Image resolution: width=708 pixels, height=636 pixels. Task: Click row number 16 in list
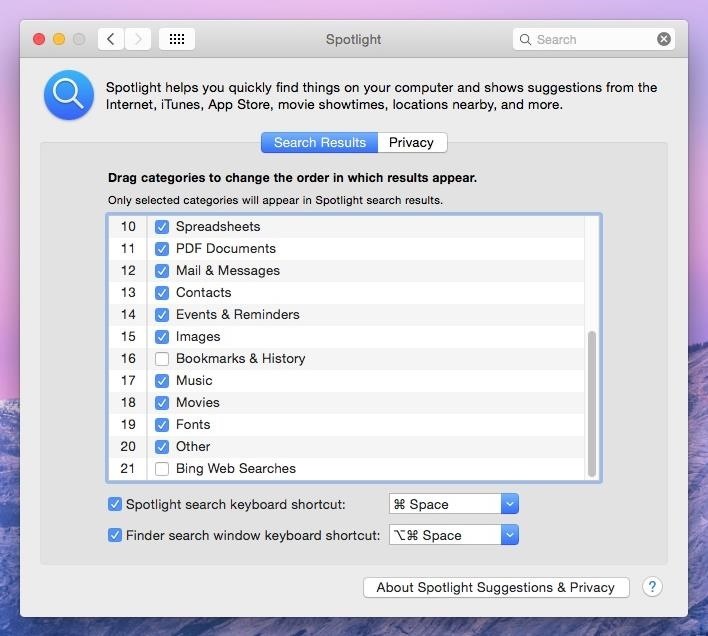click(128, 359)
